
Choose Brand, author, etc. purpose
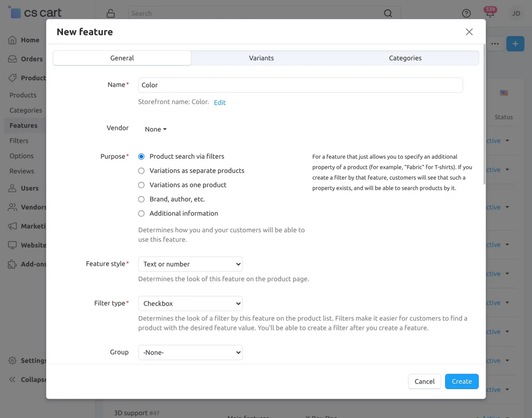tap(141, 199)
